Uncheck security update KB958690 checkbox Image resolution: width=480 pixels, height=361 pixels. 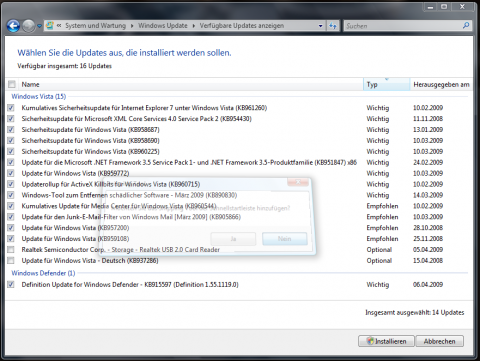(x=11, y=140)
